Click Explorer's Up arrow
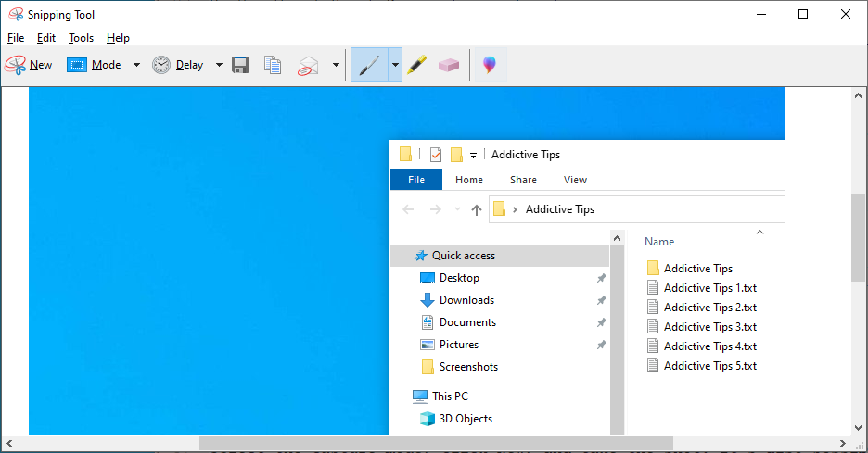Screen dimensions: 868x453 pos(476,209)
